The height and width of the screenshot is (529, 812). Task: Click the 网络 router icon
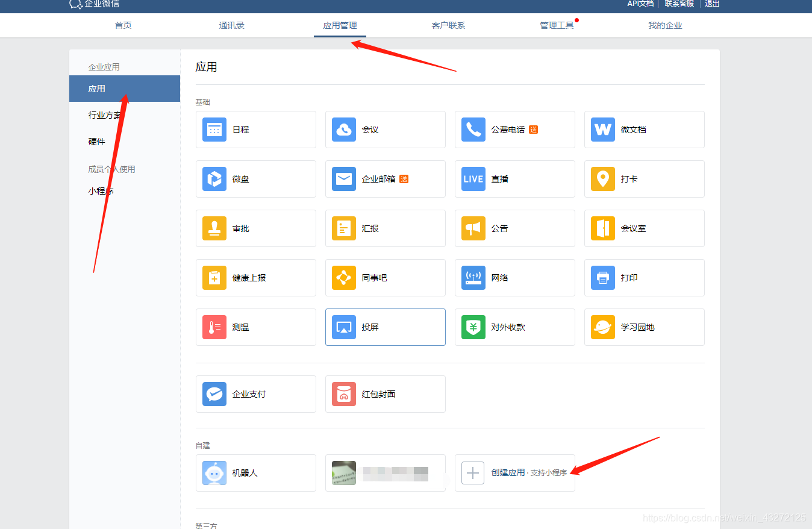(473, 278)
